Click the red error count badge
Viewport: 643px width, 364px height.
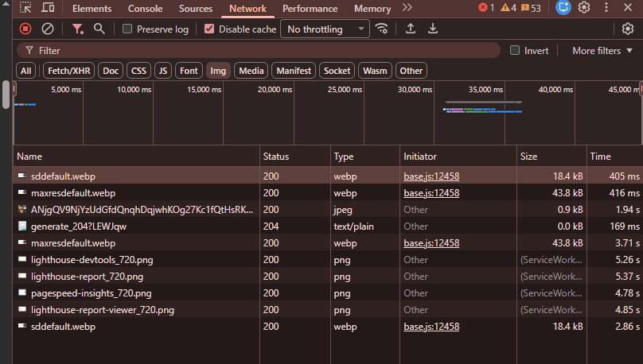pyautogui.click(x=487, y=8)
